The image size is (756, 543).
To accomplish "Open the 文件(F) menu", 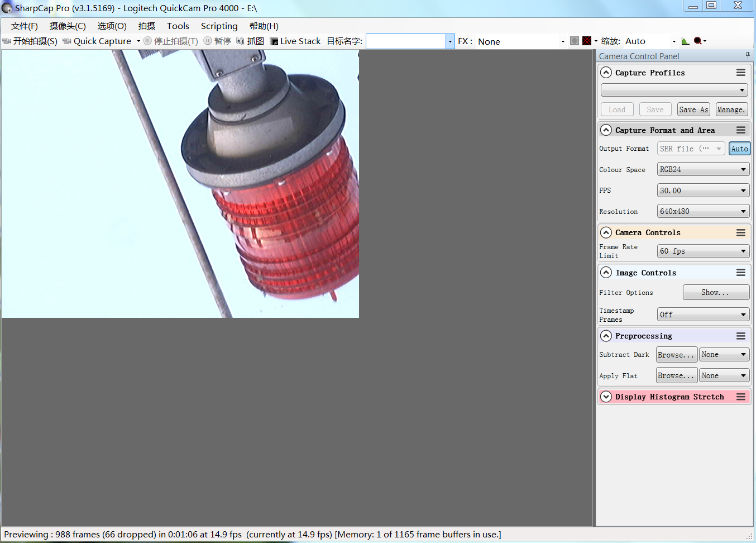I will tap(25, 26).
